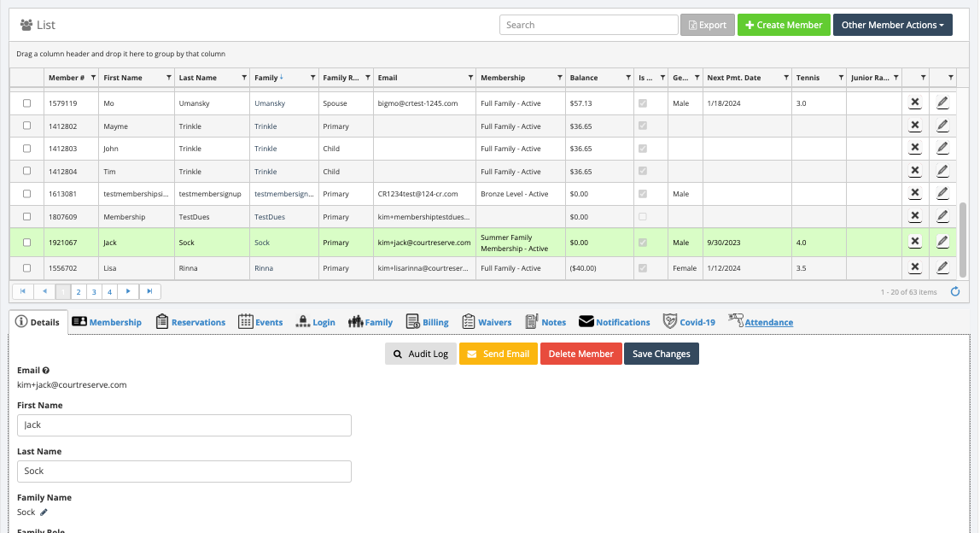The height and width of the screenshot is (533, 980).
Task: Click the delete X icon for Lisa Rinna
Action: coord(914,267)
